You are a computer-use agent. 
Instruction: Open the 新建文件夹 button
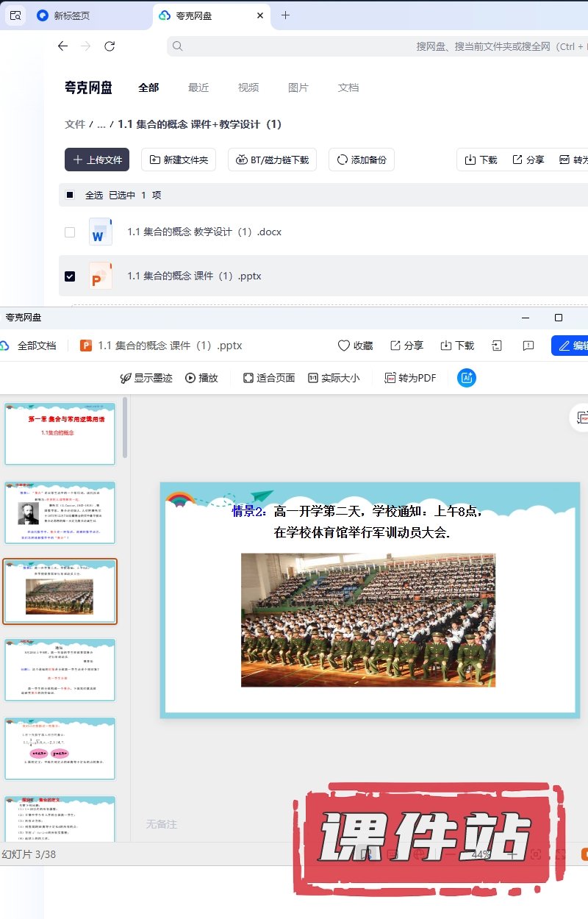click(179, 160)
